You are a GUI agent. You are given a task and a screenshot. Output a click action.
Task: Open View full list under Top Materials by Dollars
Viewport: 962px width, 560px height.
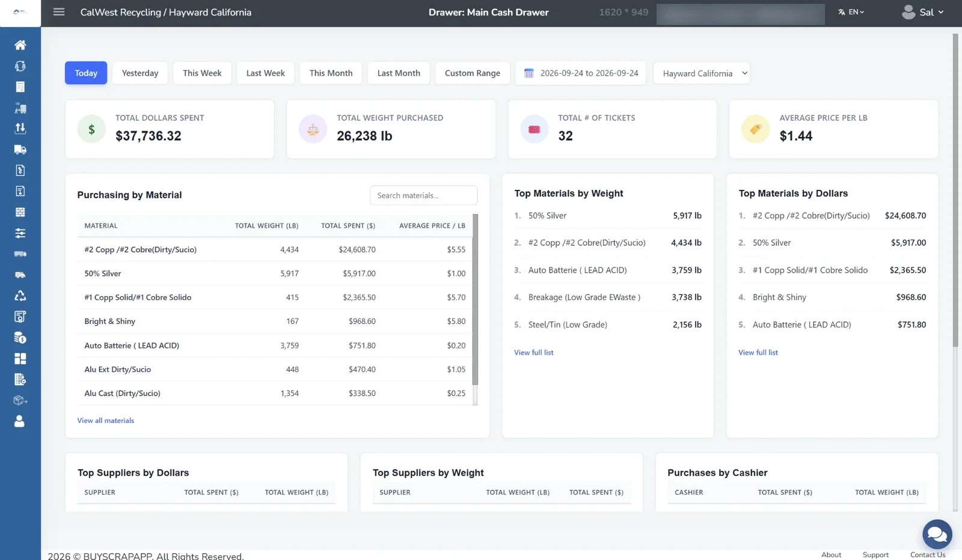(758, 353)
